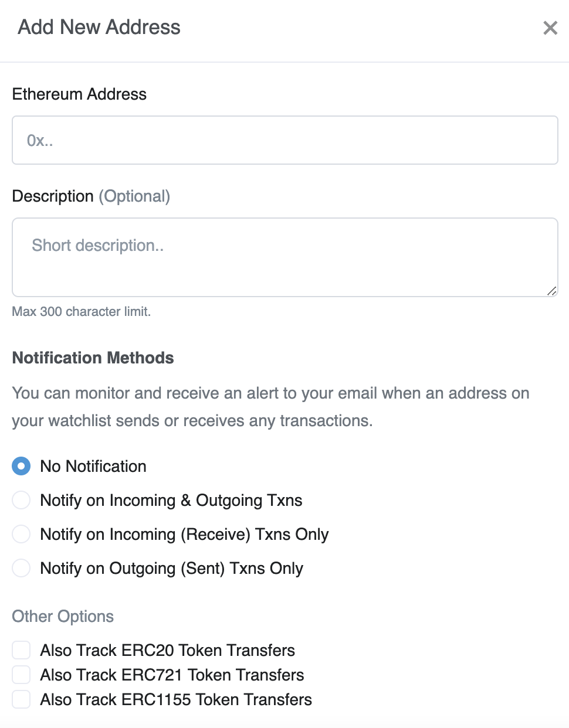Screen dimensions: 569x728
Task: Click the "Description (Optional)" field label
Action: (x=91, y=196)
